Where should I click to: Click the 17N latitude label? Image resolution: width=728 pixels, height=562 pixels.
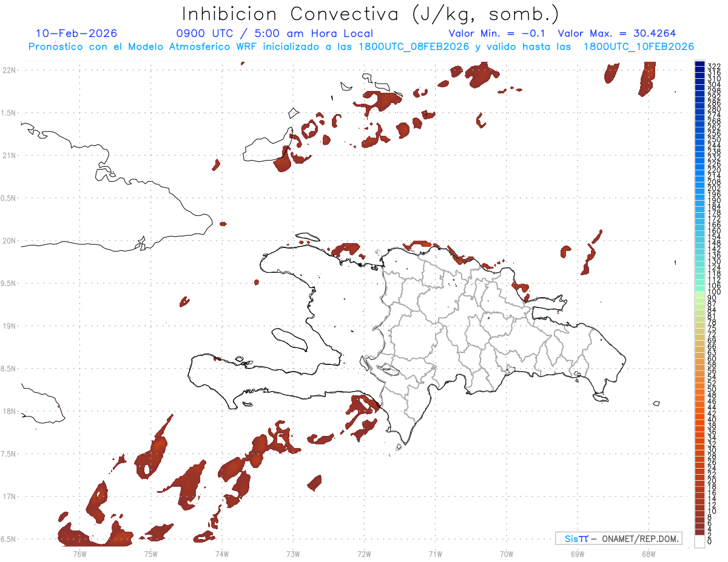point(9,497)
